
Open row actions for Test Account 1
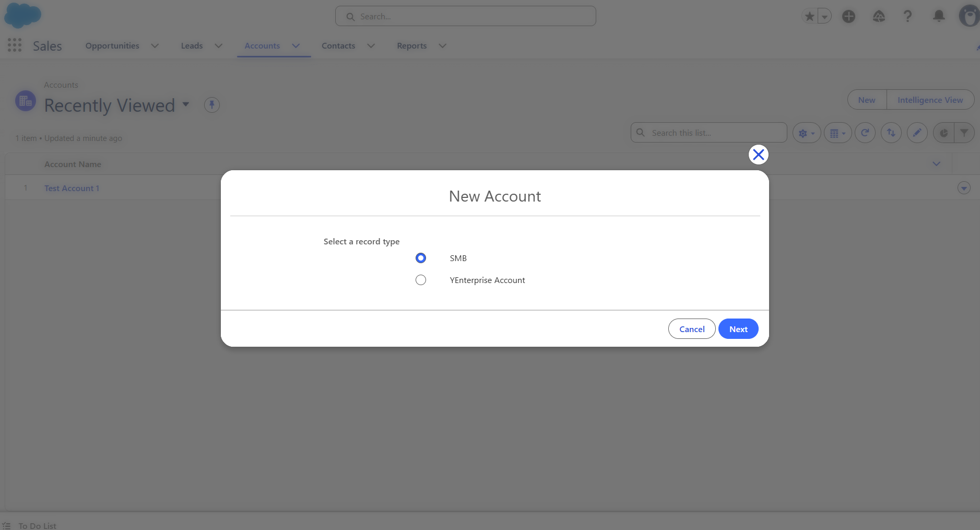[x=964, y=188]
